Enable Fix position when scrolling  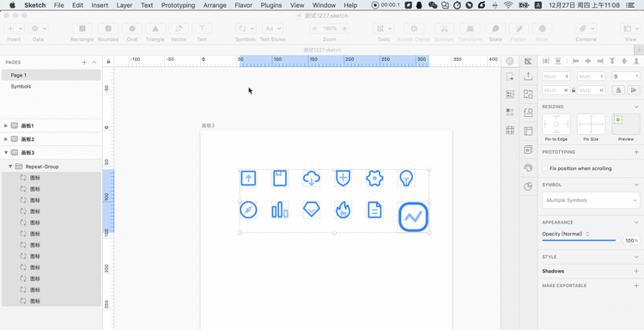click(545, 168)
